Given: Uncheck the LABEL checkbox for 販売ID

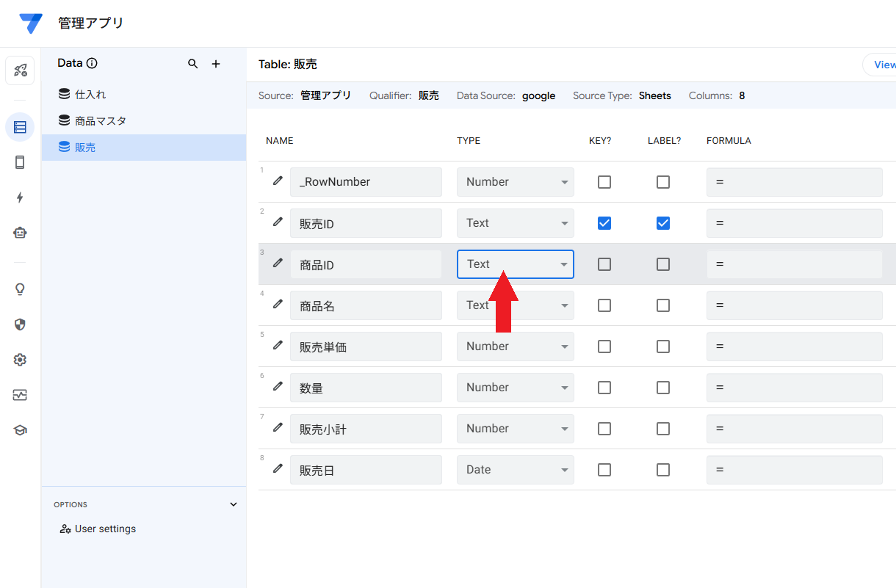Looking at the screenshot, I should point(663,223).
